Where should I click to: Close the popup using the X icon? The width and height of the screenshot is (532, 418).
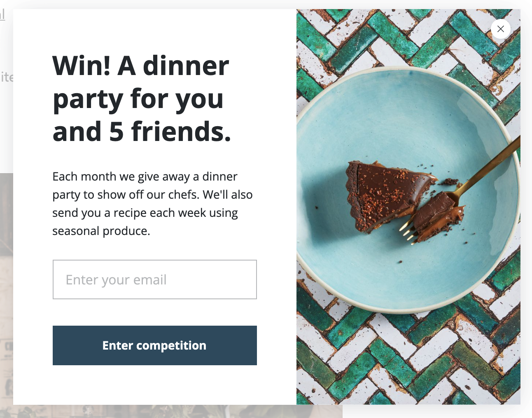[x=501, y=29]
